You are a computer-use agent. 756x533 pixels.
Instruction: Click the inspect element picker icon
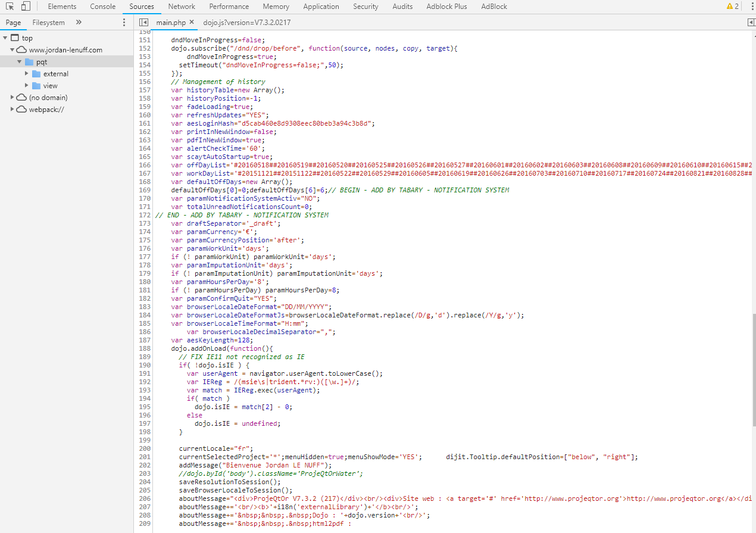point(10,7)
